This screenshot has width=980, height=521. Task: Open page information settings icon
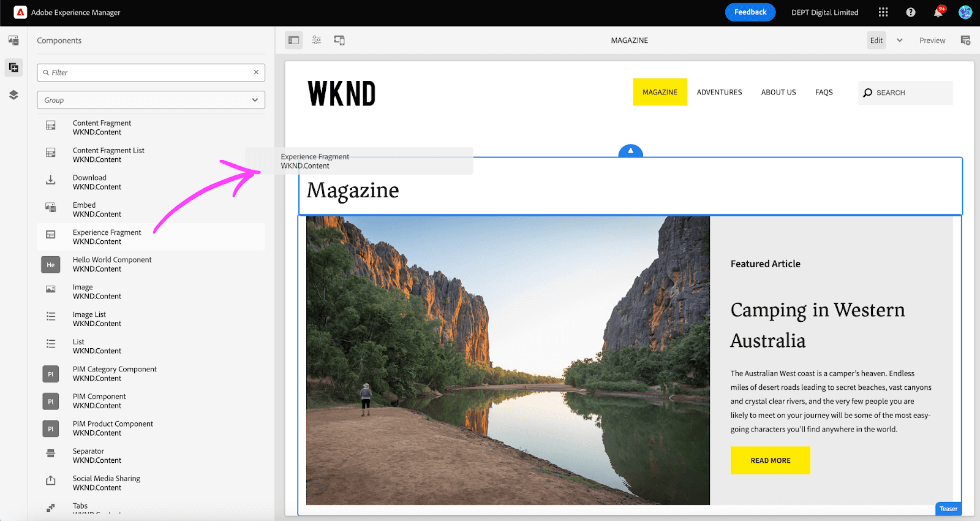317,40
